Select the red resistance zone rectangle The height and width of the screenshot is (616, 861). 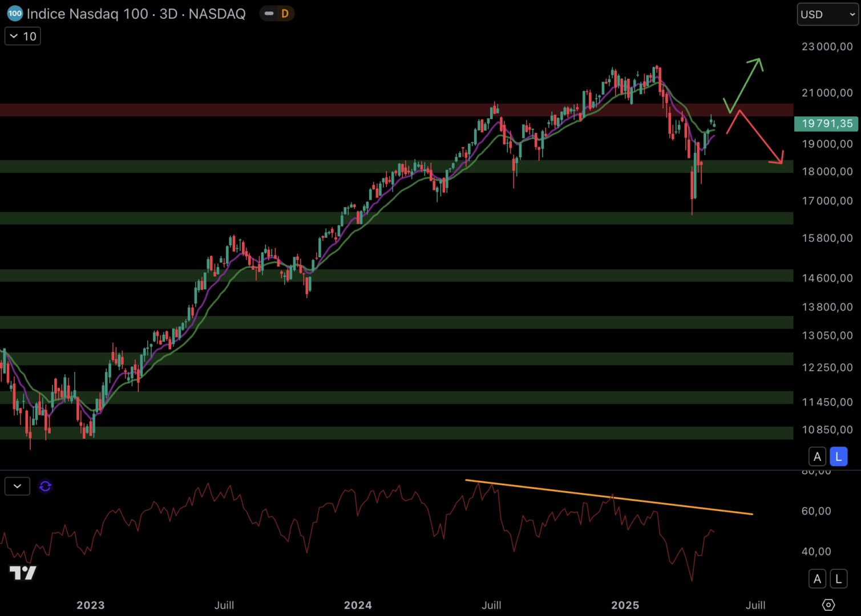point(397,110)
